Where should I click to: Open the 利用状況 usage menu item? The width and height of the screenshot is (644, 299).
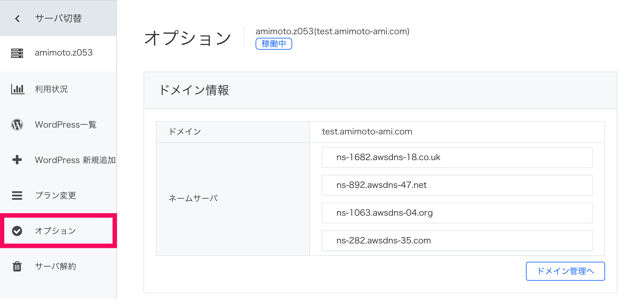(58, 89)
